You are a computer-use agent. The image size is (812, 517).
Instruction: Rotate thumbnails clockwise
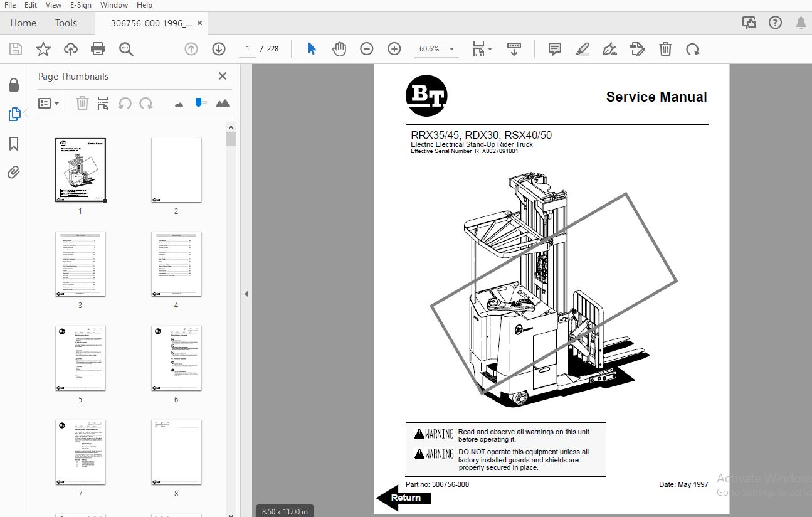[146, 103]
